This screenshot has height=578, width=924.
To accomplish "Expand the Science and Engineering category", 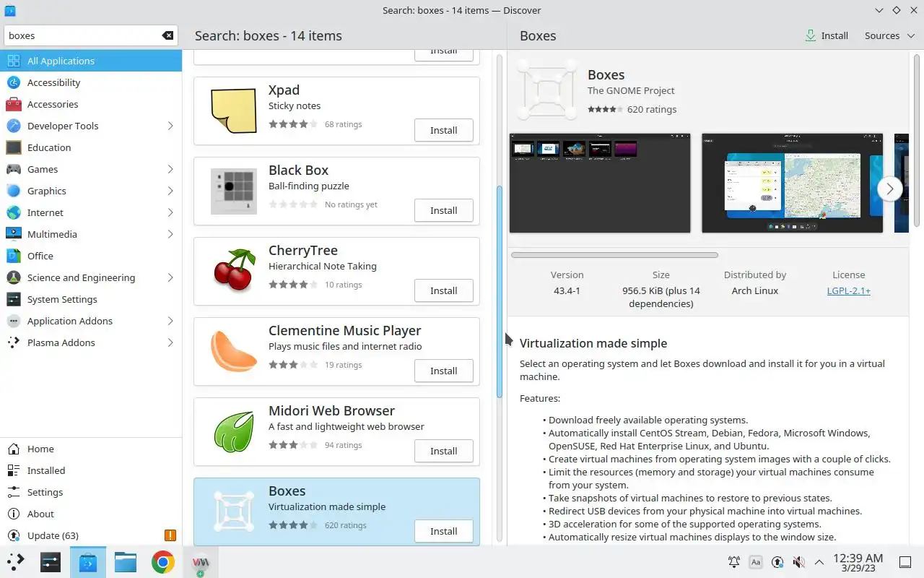I will coord(170,277).
